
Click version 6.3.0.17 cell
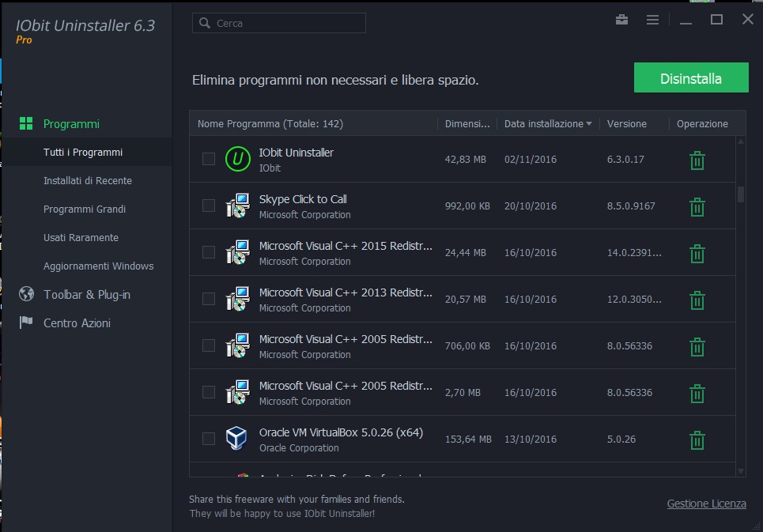point(625,159)
